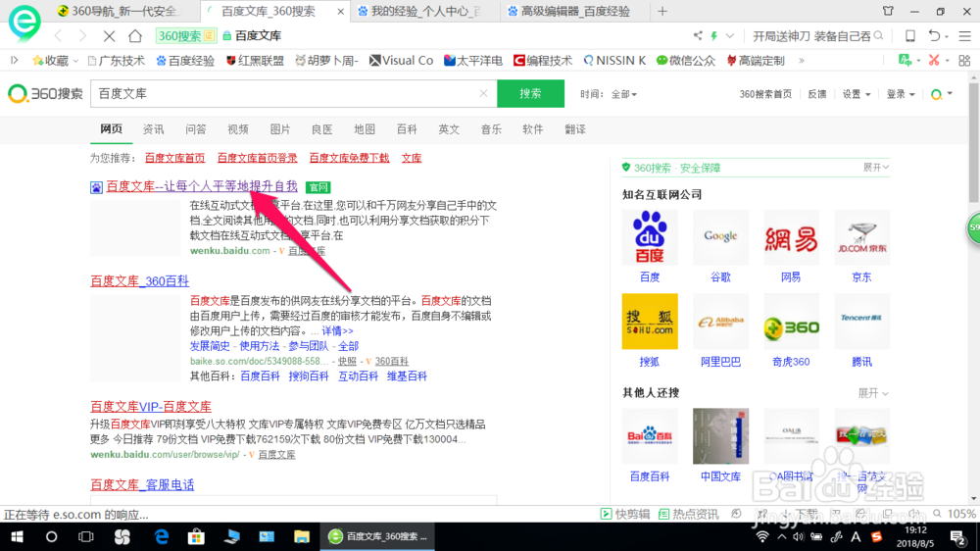This screenshot has height=551, width=980.
Task: Open a new browser tab
Action: click(662, 11)
